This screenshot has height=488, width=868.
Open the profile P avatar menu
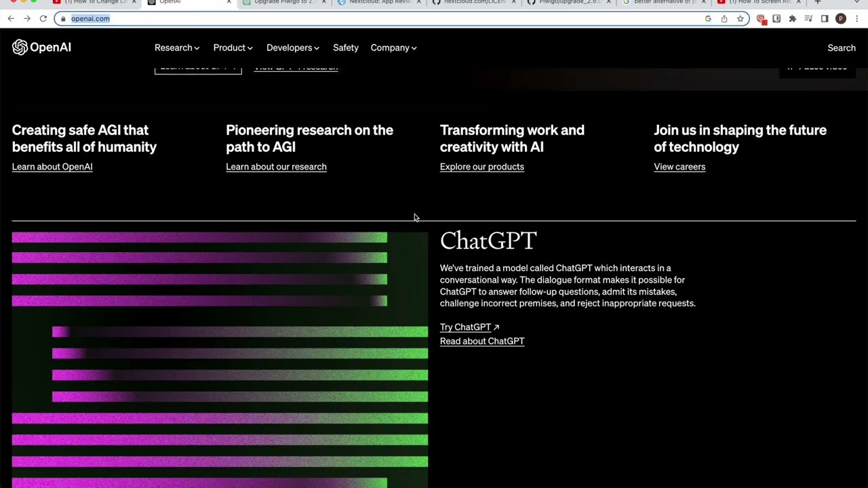841,18
